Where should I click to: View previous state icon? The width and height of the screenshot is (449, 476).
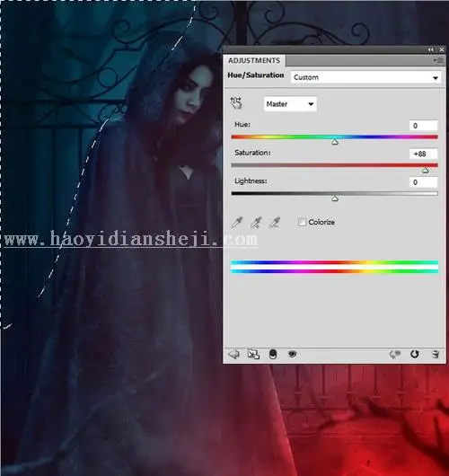(395, 354)
